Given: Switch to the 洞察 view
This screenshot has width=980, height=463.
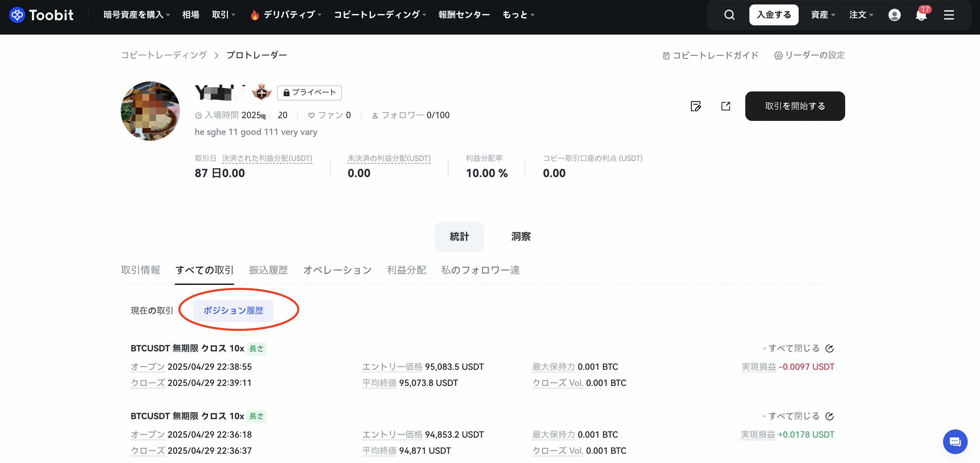Looking at the screenshot, I should (520, 236).
